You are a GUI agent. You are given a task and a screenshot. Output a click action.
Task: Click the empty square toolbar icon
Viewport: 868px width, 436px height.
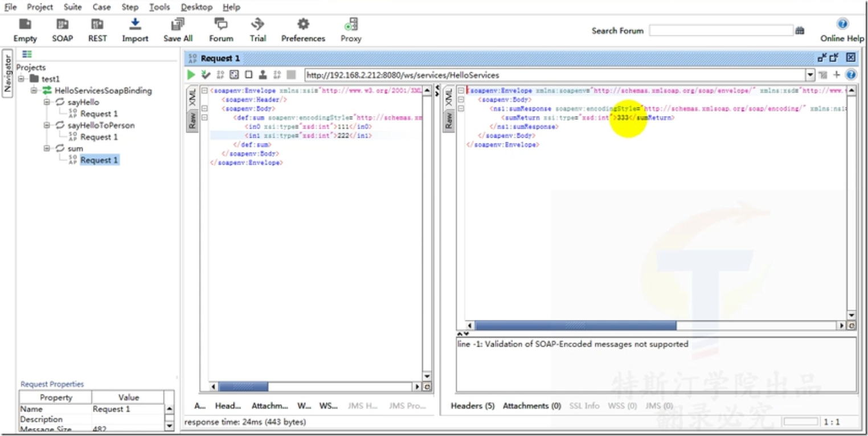click(x=248, y=75)
